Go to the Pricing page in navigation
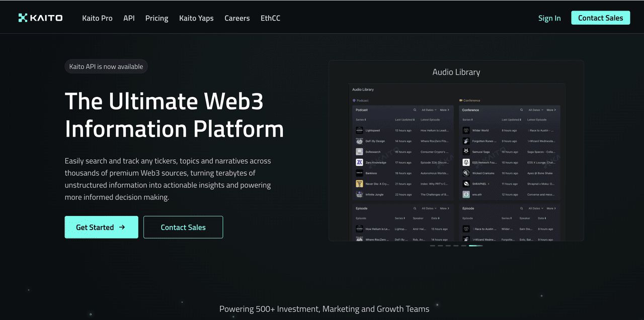This screenshot has width=644, height=320. click(156, 18)
